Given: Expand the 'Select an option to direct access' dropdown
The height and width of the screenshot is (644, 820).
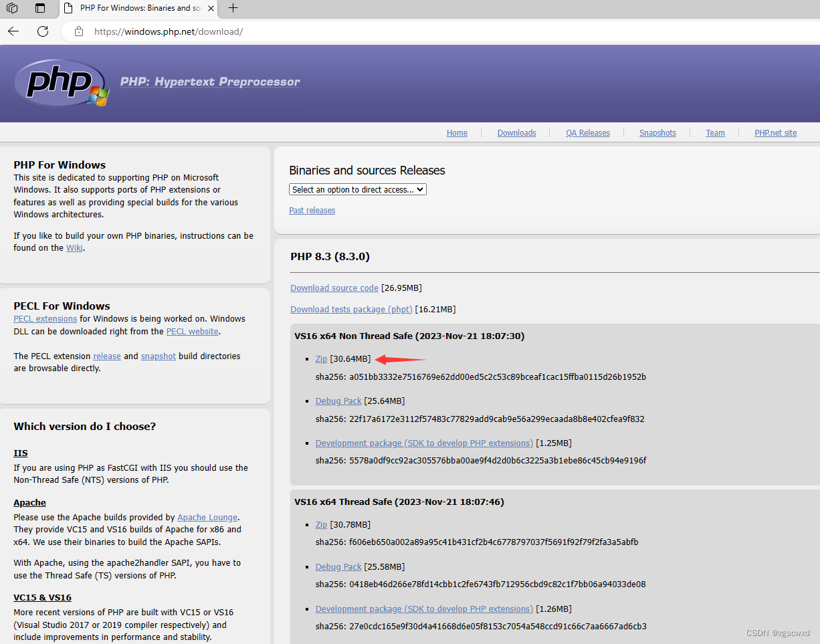Looking at the screenshot, I should click(358, 190).
